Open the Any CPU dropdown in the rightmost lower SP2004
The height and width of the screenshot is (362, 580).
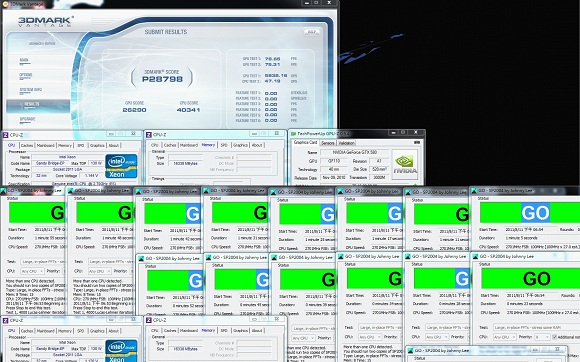pos(504,337)
